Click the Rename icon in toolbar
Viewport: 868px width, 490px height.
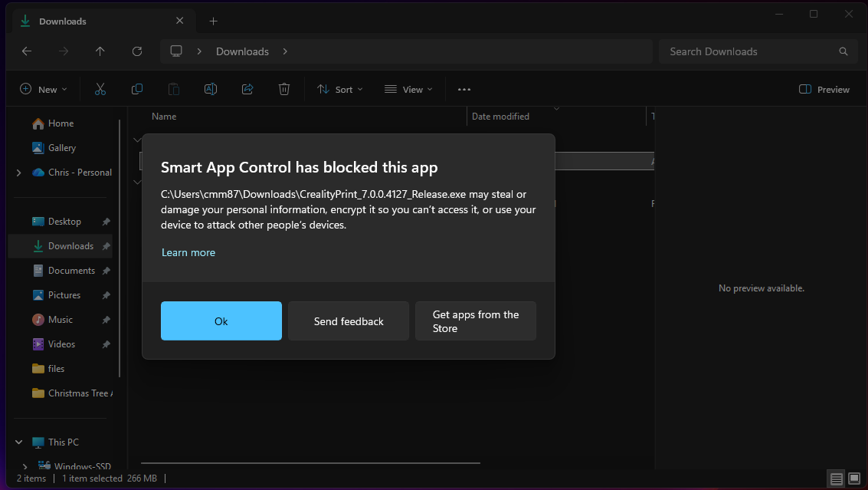coord(210,89)
